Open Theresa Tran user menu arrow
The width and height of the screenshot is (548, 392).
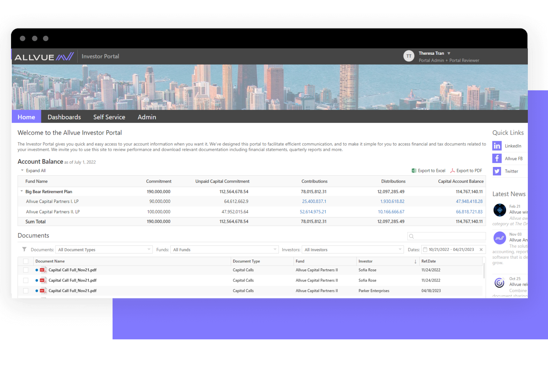coord(449,53)
